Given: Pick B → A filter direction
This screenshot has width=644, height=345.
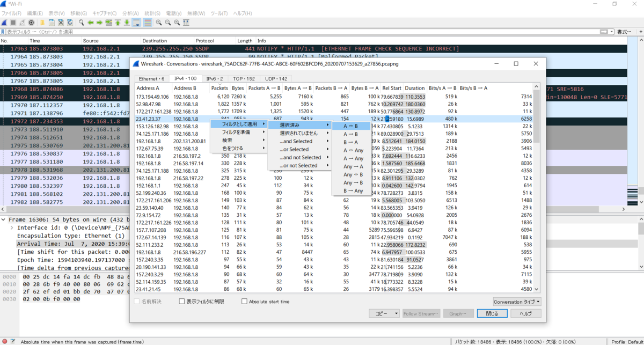Looking at the screenshot, I should pos(352,142).
